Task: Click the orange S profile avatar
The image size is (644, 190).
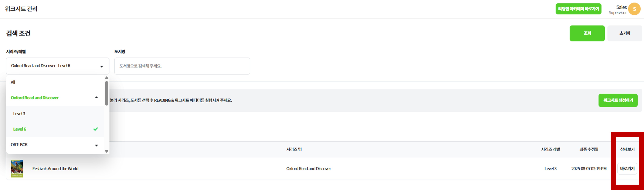Action: tap(634, 9)
